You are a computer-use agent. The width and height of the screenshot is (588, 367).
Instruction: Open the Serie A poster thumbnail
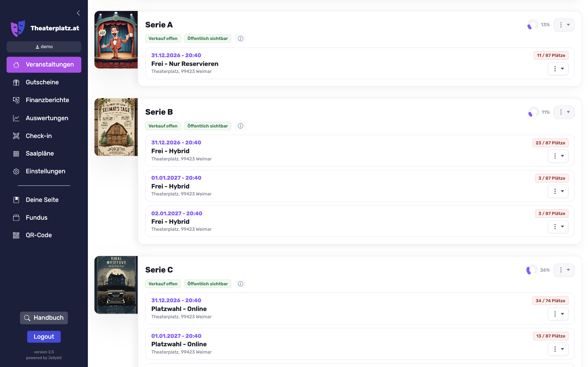[116, 40]
